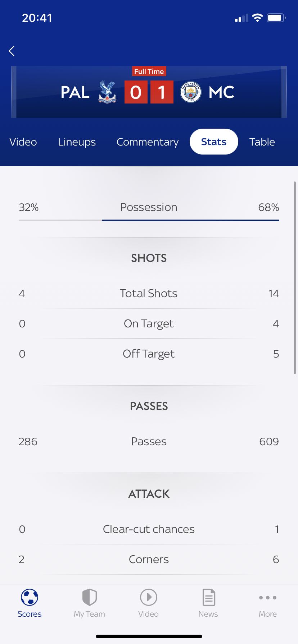Switch to the Commentary tab

[x=148, y=142]
